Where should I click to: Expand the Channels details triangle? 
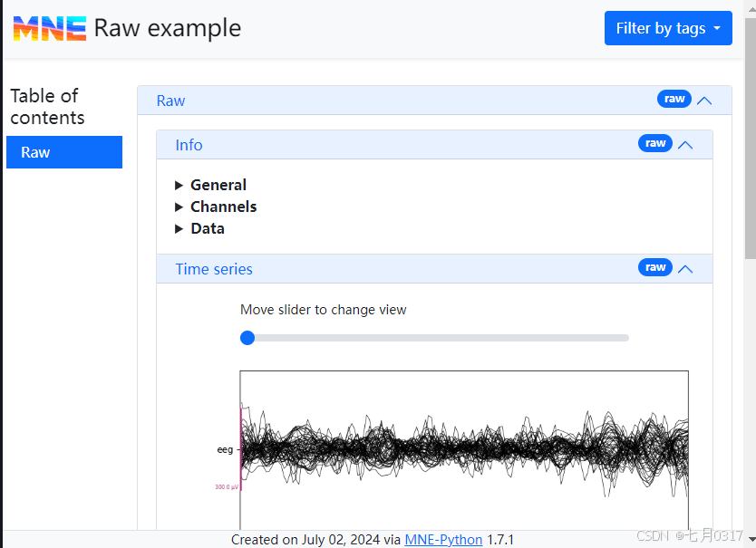coord(179,207)
